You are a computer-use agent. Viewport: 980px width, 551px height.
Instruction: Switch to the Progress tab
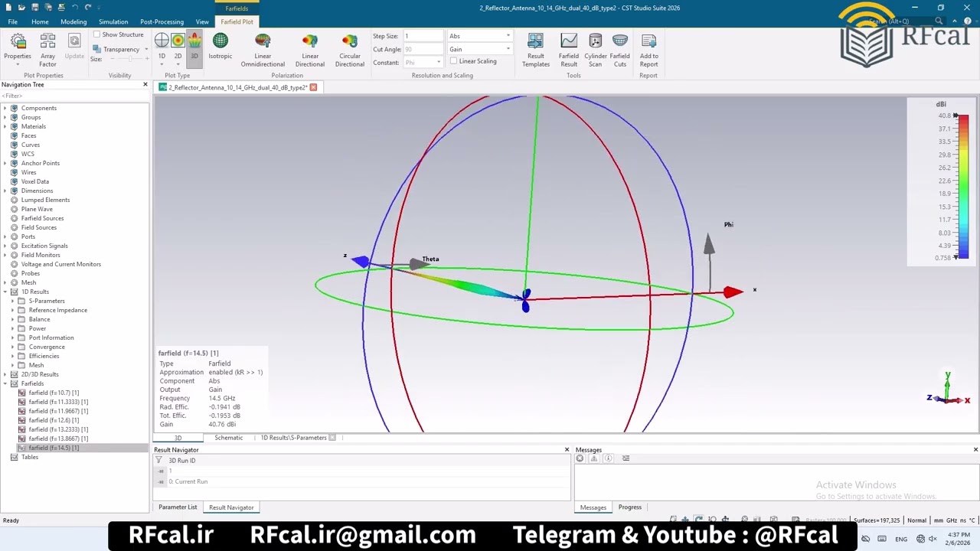pyautogui.click(x=630, y=507)
